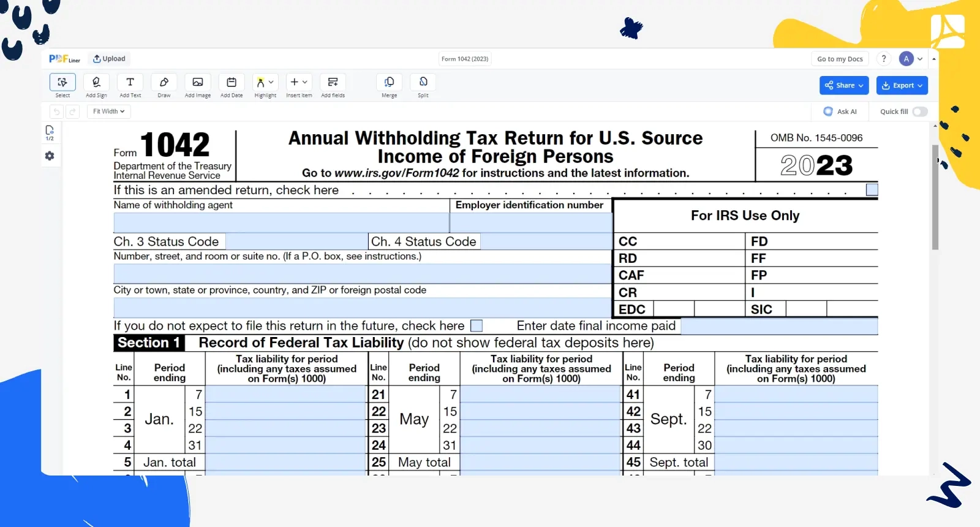Click the Name of withholding agent field
The image size is (980, 527).
point(281,222)
